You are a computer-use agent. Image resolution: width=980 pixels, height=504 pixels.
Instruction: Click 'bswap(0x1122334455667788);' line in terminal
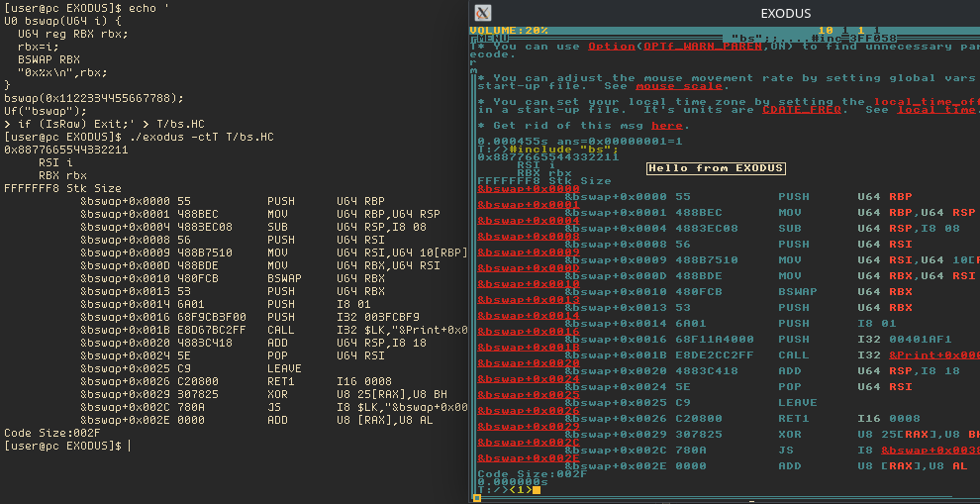pos(94,98)
